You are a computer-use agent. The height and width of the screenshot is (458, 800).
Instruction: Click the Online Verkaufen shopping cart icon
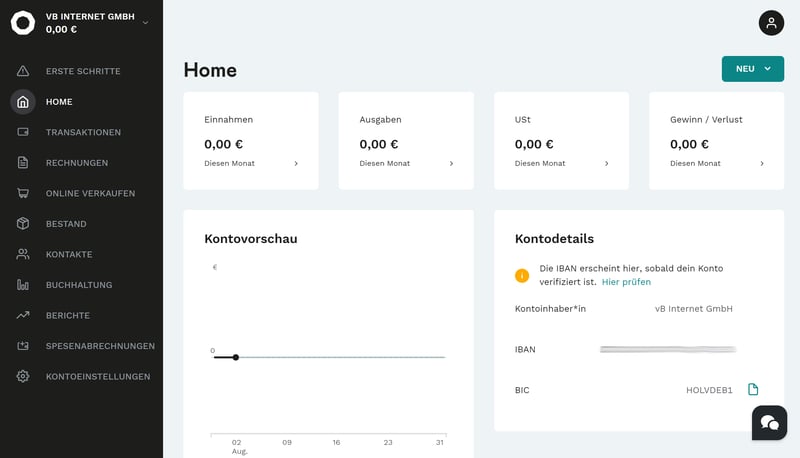(x=23, y=193)
